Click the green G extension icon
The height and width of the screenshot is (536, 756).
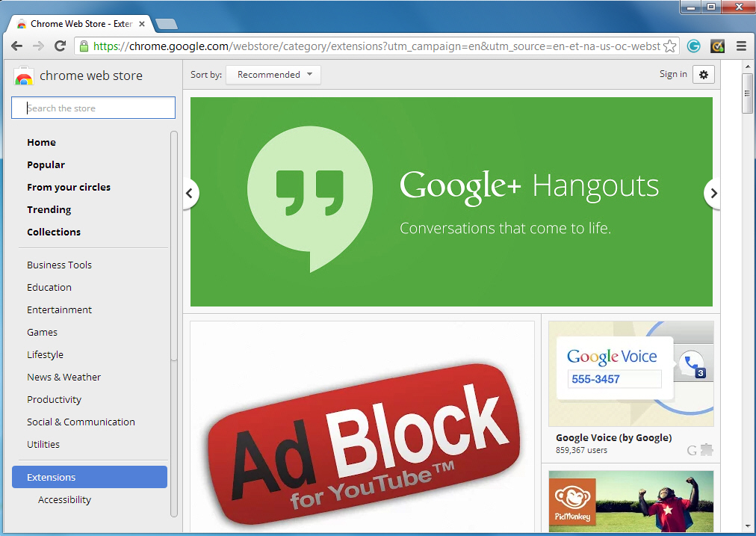693,46
